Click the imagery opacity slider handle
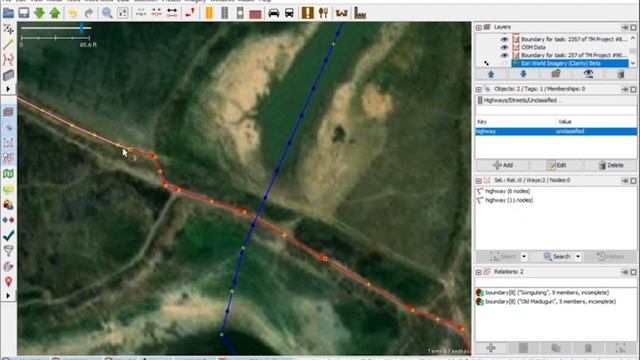640x360 pixels. point(82,28)
